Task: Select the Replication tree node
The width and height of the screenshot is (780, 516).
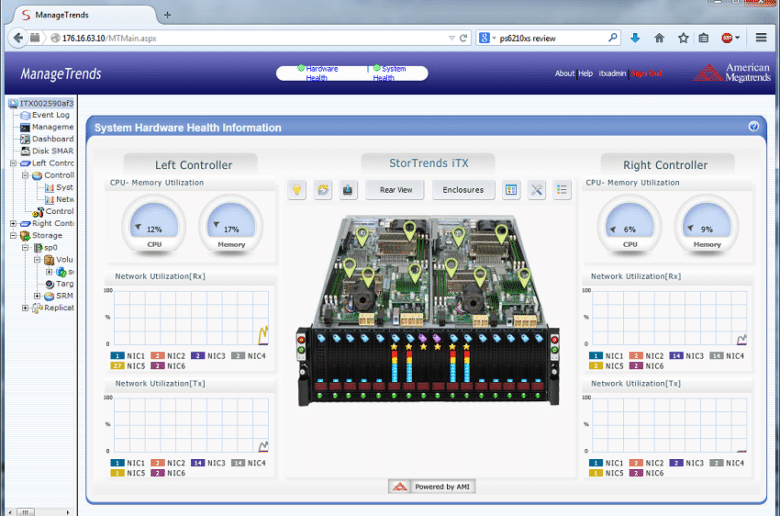Action: [x=59, y=308]
